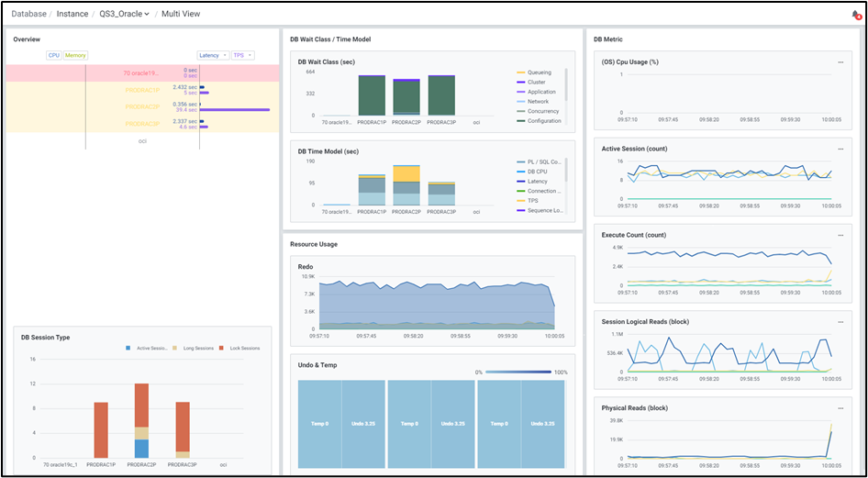This screenshot has height=478, width=868.
Task: Click the PRODRAC2P instance row in Overview
Action: 142,106
